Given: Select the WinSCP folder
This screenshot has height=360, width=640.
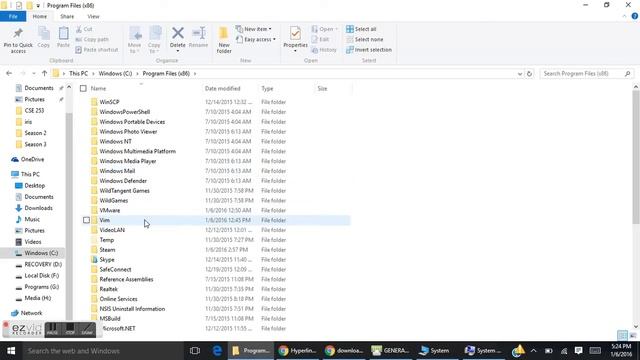Looking at the screenshot, I should pyautogui.click(x=109, y=102).
